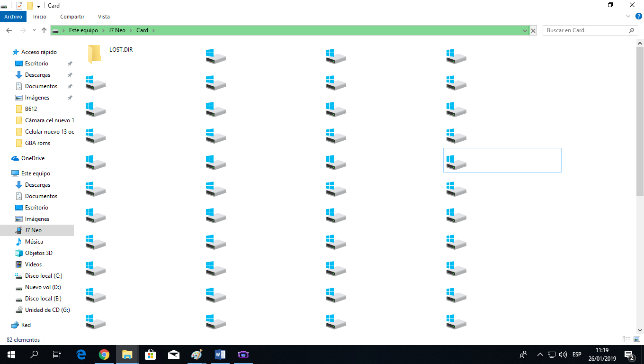Click the vertical scrollbar up arrow
644x364 pixels.
640,43
